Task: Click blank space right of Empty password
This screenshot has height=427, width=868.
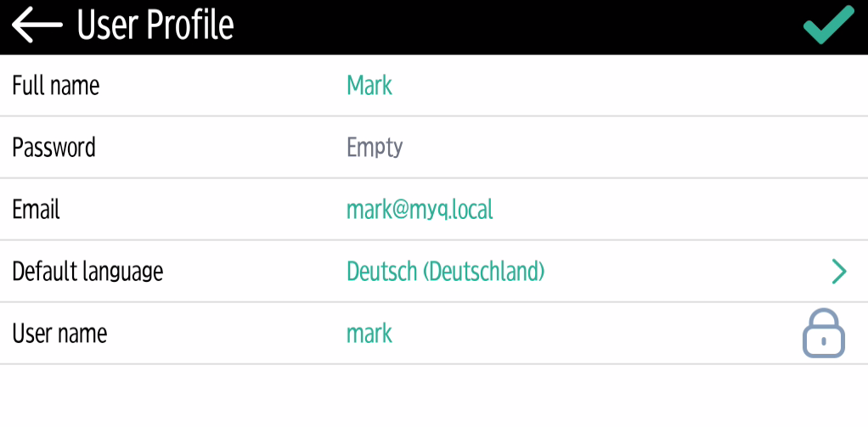Action: 628,148
